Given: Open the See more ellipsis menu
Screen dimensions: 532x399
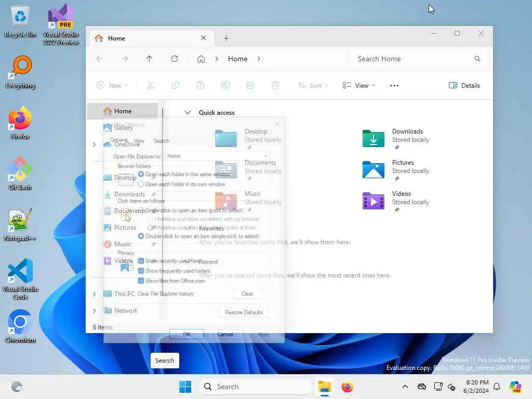Looking at the screenshot, I should (x=394, y=86).
